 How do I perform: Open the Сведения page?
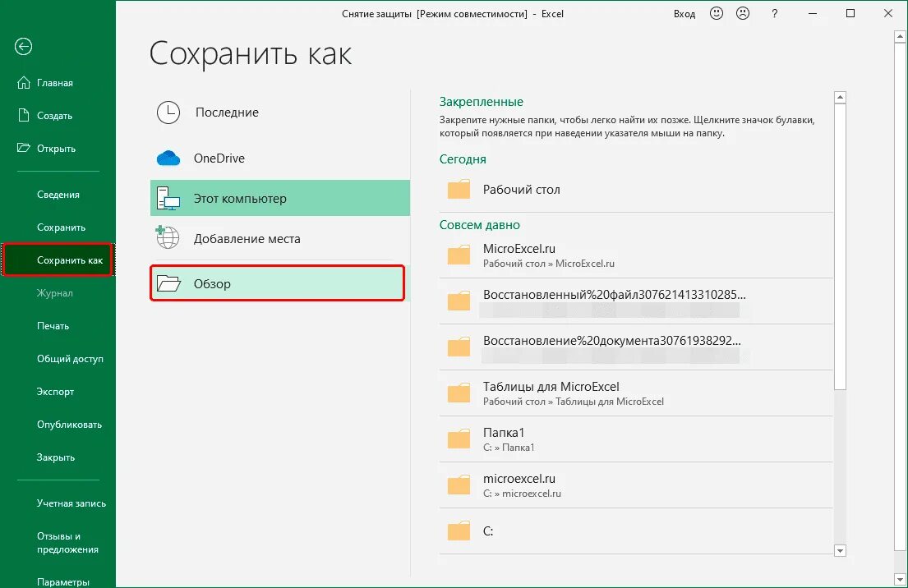[x=58, y=195]
